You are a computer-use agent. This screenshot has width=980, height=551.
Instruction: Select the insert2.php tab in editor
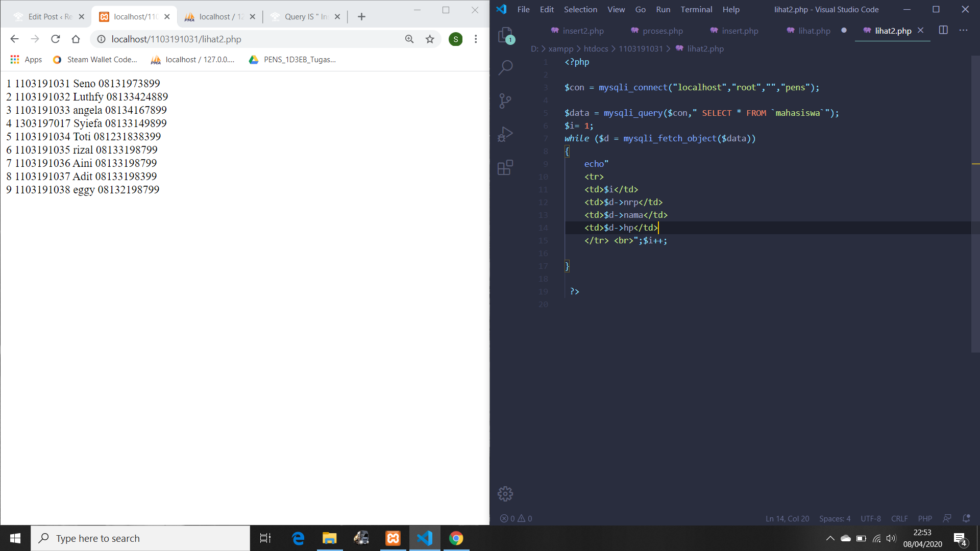point(583,30)
